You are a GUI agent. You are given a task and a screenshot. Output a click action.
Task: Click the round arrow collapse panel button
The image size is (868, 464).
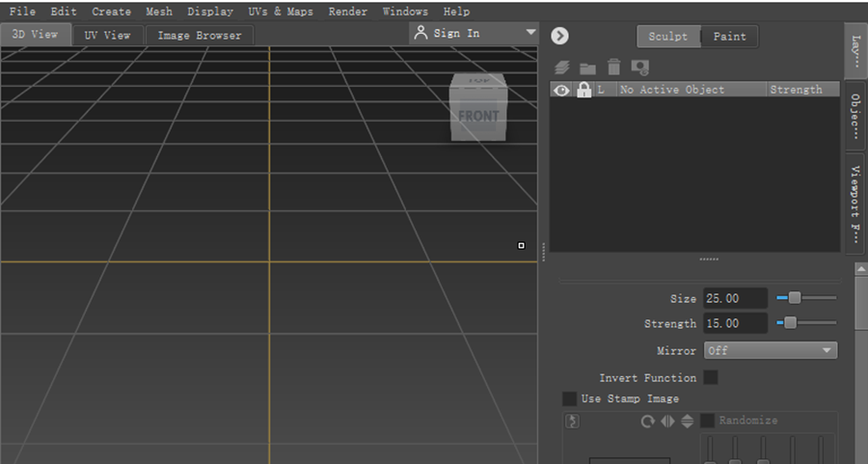[559, 36]
